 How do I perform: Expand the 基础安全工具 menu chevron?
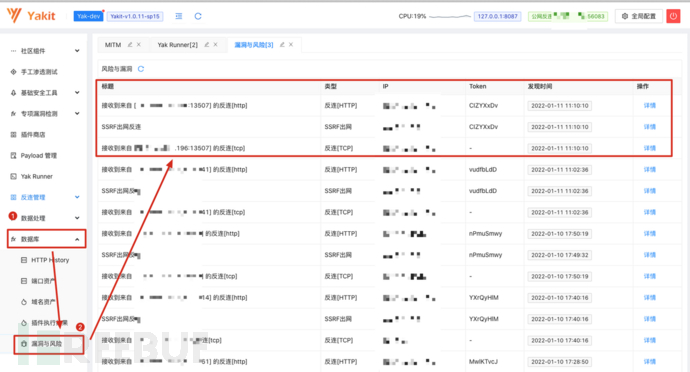click(77, 93)
